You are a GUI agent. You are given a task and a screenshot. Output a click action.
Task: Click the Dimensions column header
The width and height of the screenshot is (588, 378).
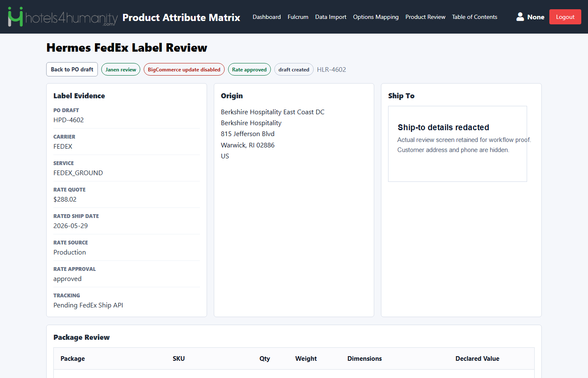point(365,359)
